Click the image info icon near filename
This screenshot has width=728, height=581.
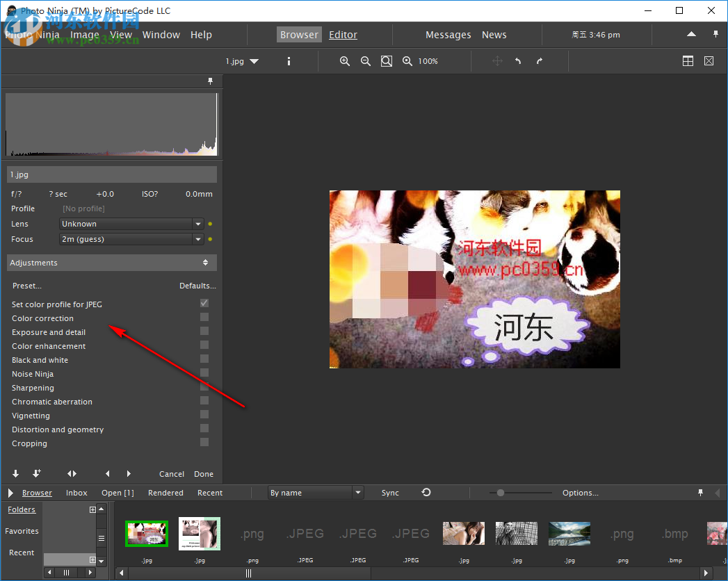tap(289, 61)
